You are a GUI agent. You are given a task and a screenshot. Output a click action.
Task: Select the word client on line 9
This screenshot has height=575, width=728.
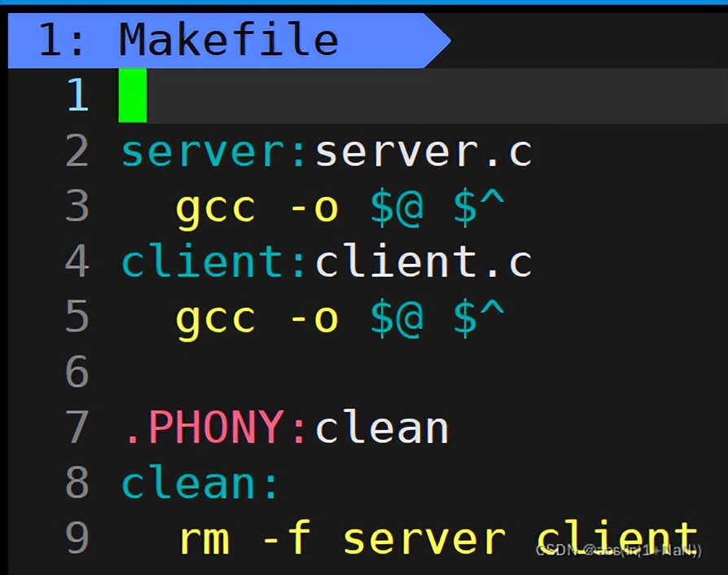click(619, 534)
